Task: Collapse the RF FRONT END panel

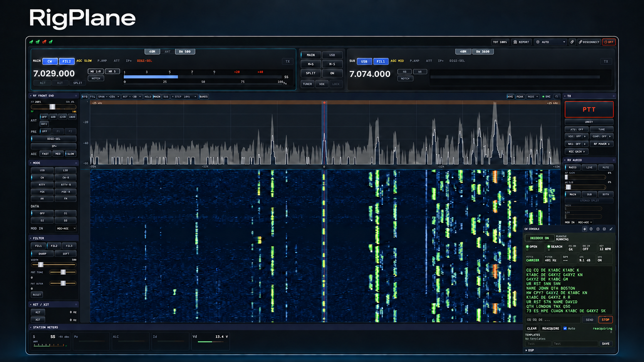Action: 31,96
